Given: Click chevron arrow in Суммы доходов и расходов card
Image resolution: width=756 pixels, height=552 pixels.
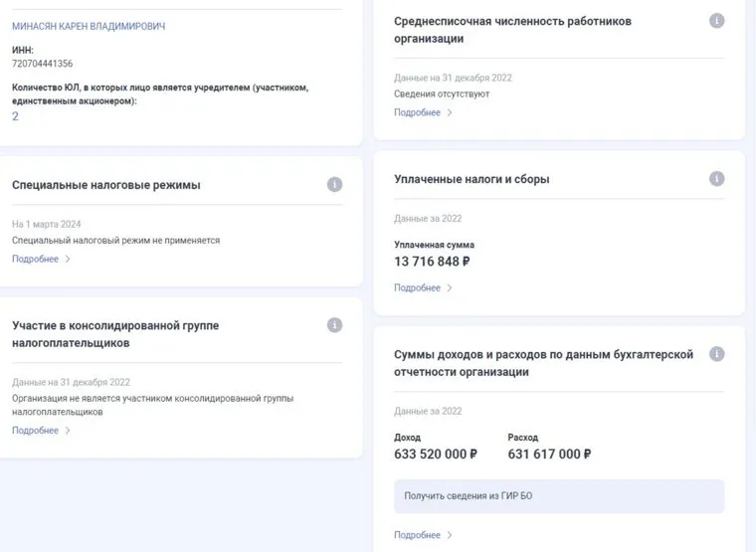Looking at the screenshot, I should [450, 535].
